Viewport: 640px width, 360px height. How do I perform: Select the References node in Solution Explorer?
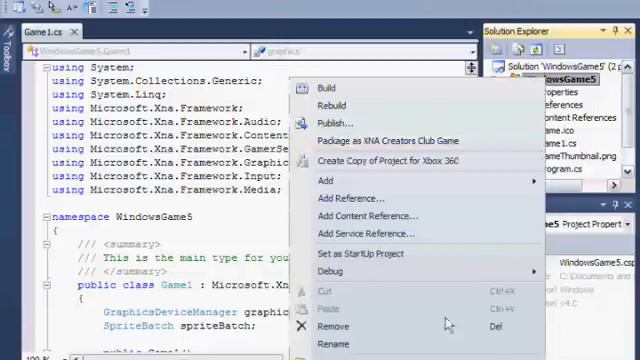point(564,105)
